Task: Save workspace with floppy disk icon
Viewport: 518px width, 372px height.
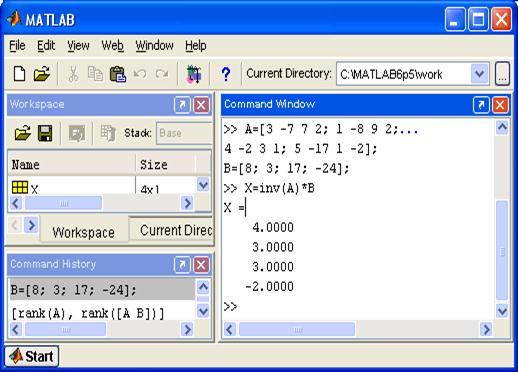Action: 45,133
